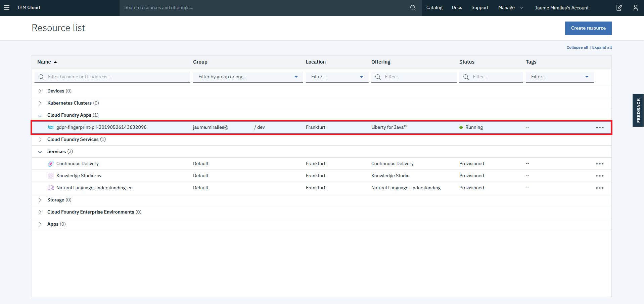The width and height of the screenshot is (644, 304).
Task: Click the Natural Language Understanding-en icon
Action: pyautogui.click(x=51, y=188)
